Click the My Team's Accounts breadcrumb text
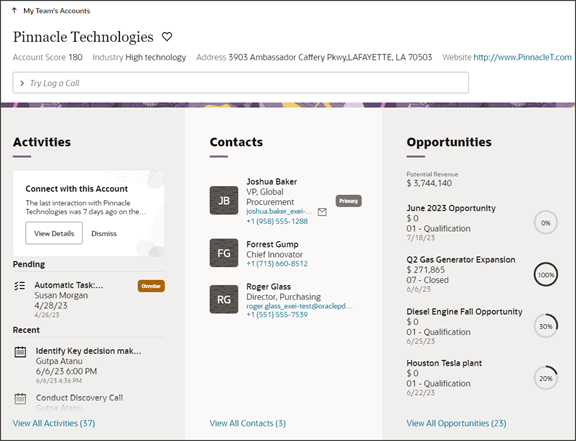The height and width of the screenshot is (441, 576). [57, 11]
